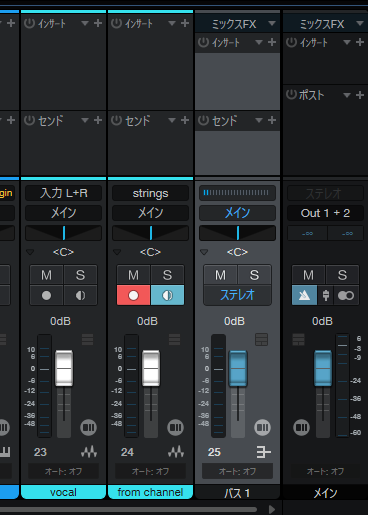This screenshot has height=515, width=368.
Task: Select the バス 1 name label
Action: (x=237, y=493)
